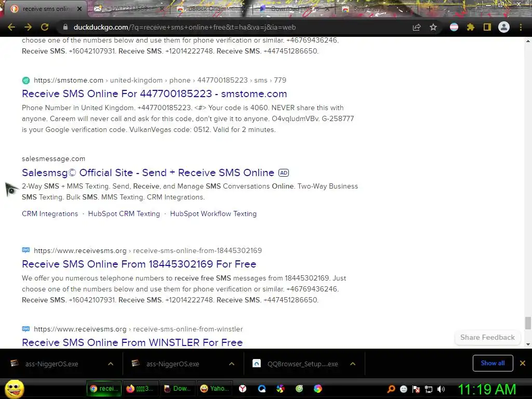Click the smstome.com result favicon

tap(26, 81)
